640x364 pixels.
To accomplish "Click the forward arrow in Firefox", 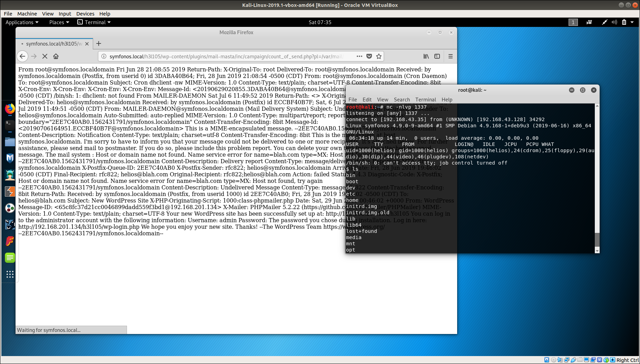I will click(34, 56).
